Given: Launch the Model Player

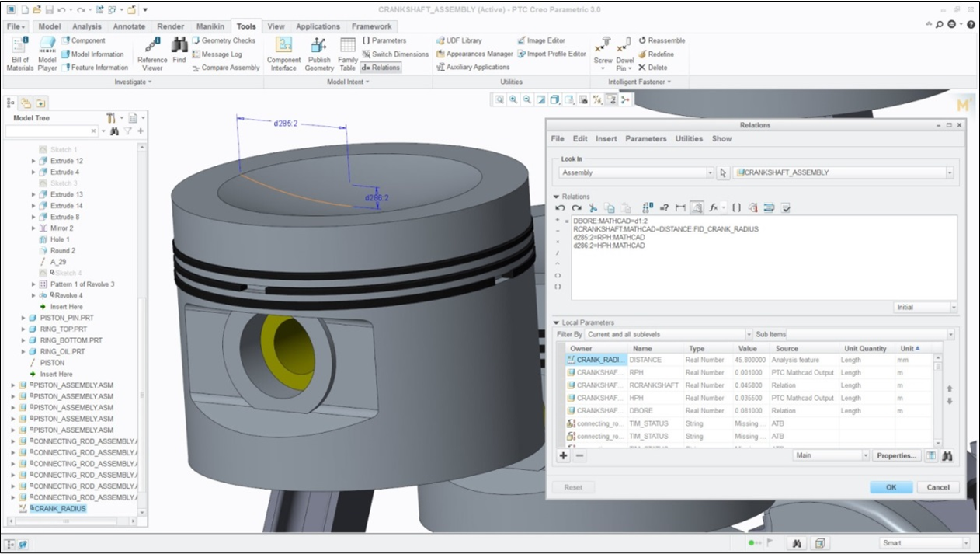Looking at the screenshot, I should (x=47, y=54).
